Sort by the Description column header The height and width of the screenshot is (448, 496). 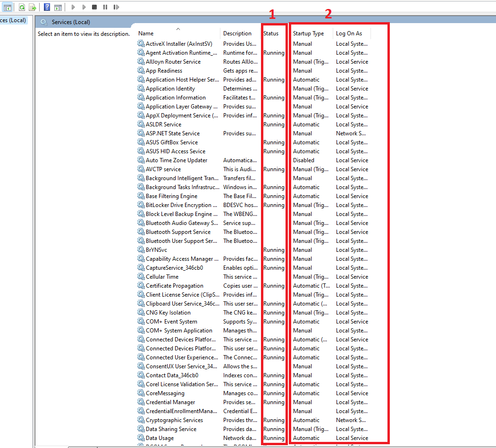click(x=237, y=33)
